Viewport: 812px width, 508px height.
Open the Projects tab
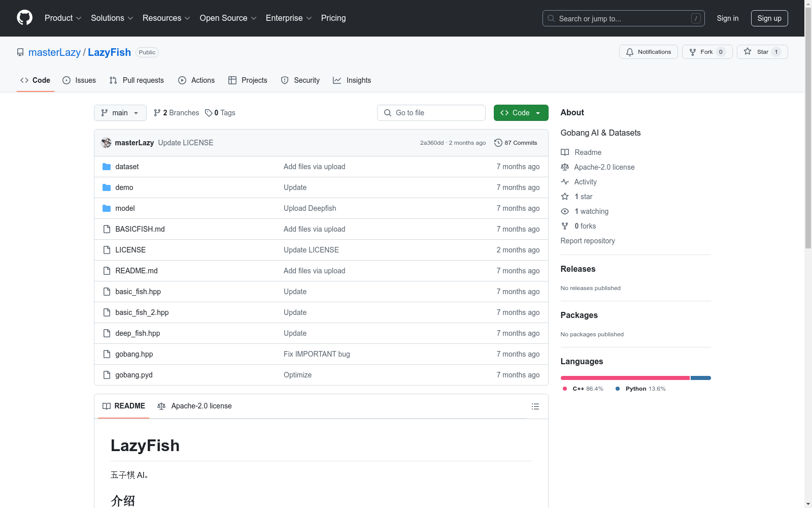(x=248, y=80)
